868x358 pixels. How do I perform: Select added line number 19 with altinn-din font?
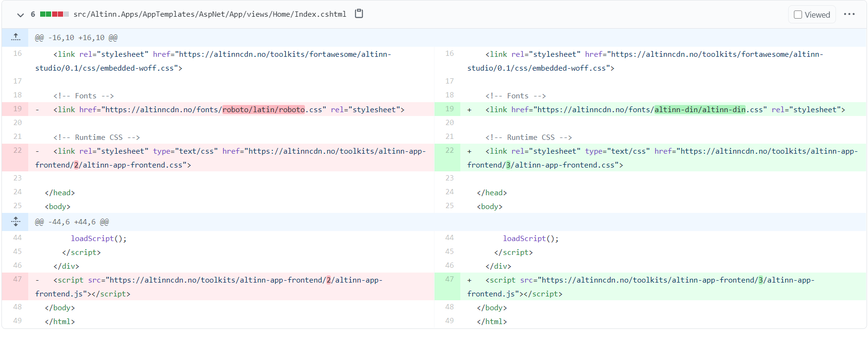tap(449, 109)
